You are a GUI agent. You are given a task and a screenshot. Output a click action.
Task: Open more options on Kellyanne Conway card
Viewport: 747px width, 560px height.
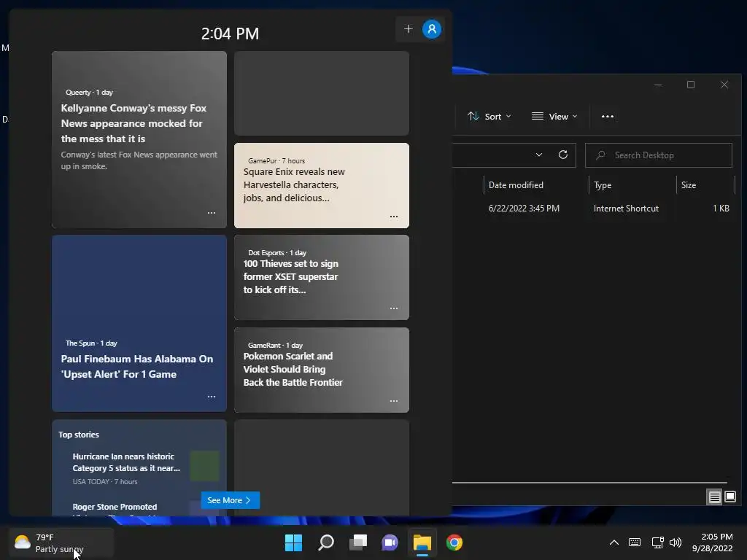212,213
